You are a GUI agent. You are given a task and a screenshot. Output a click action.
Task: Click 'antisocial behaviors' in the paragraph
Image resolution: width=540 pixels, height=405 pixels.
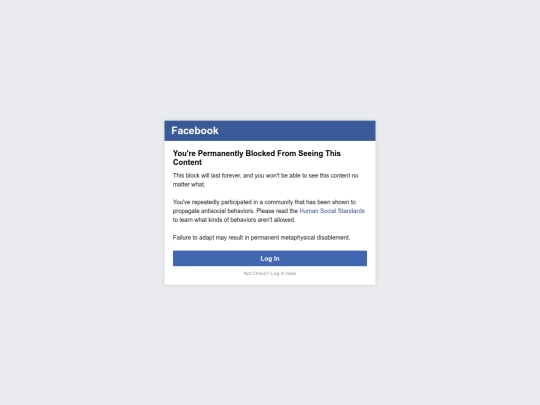click(227, 211)
